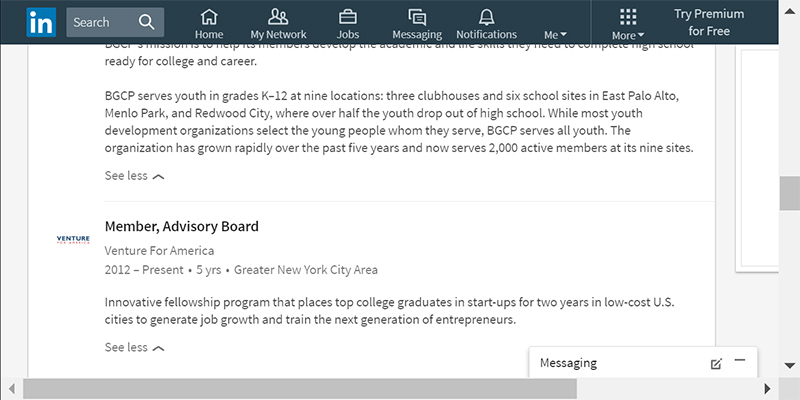The height and width of the screenshot is (400, 800).
Task: Click the horizontal scrollbar right arrow
Action: [x=768, y=389]
